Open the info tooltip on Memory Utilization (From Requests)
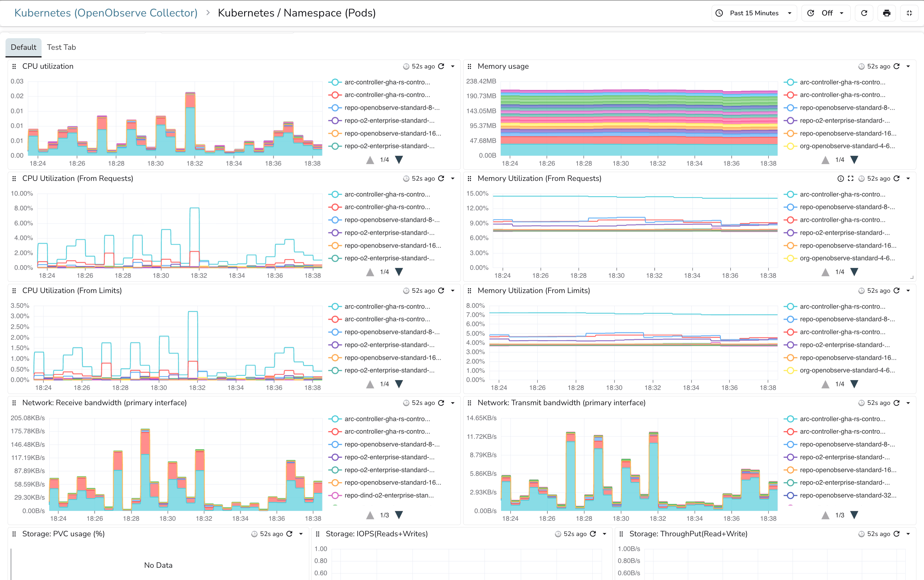 [x=840, y=178]
